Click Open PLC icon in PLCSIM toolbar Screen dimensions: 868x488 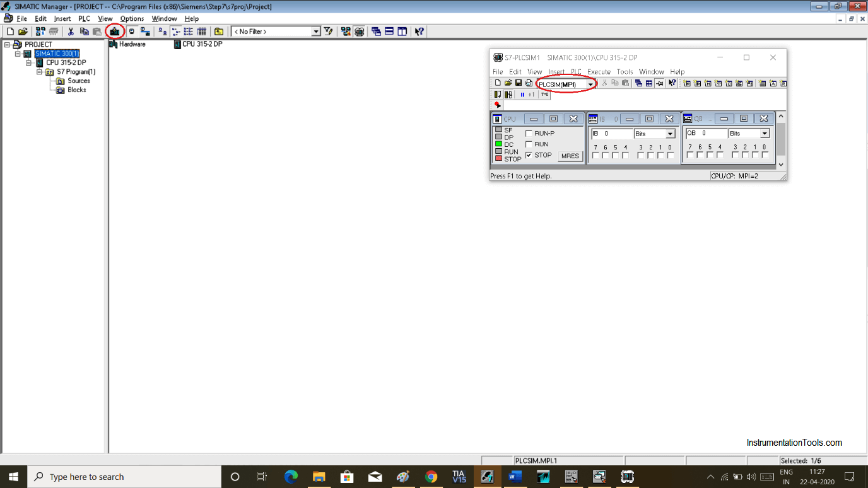pyautogui.click(x=508, y=83)
